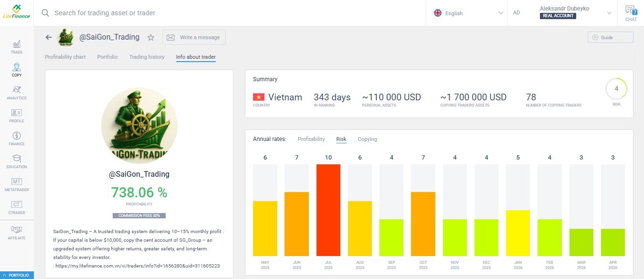644x279 pixels.
Task: Open the Chat icon with notification badge
Action: coord(631,13)
